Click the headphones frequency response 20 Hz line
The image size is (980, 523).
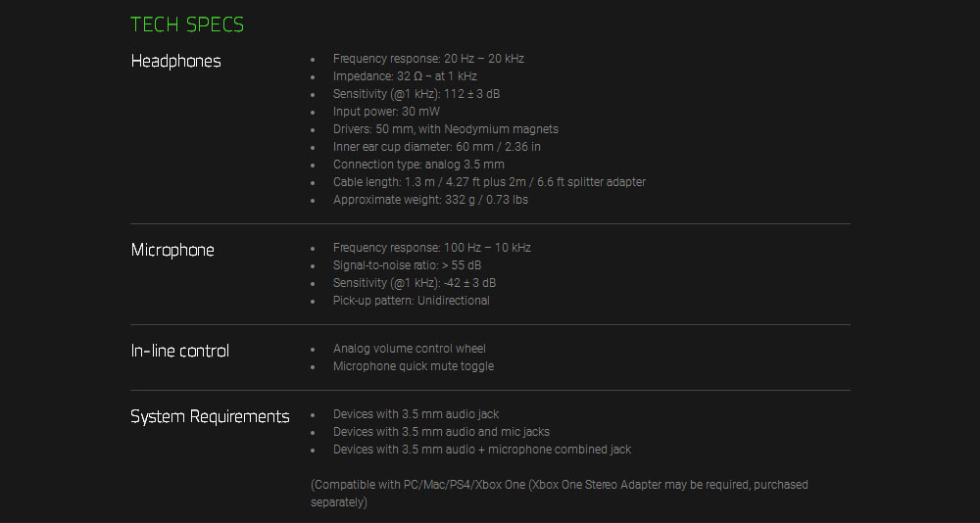(x=428, y=59)
